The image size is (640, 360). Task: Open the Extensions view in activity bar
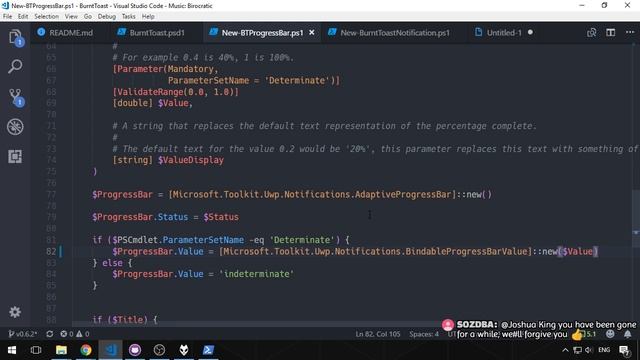15,157
